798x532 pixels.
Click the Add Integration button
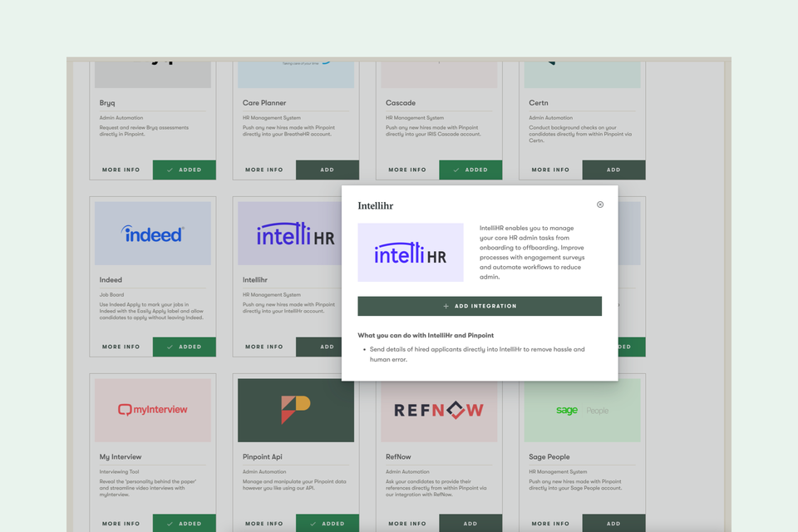pyautogui.click(x=480, y=306)
